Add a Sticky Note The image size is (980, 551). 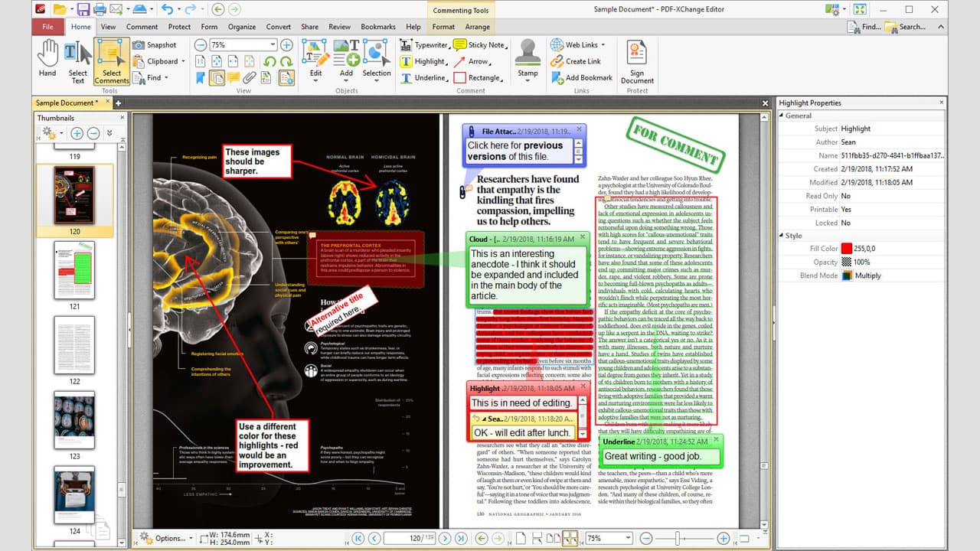(x=487, y=44)
